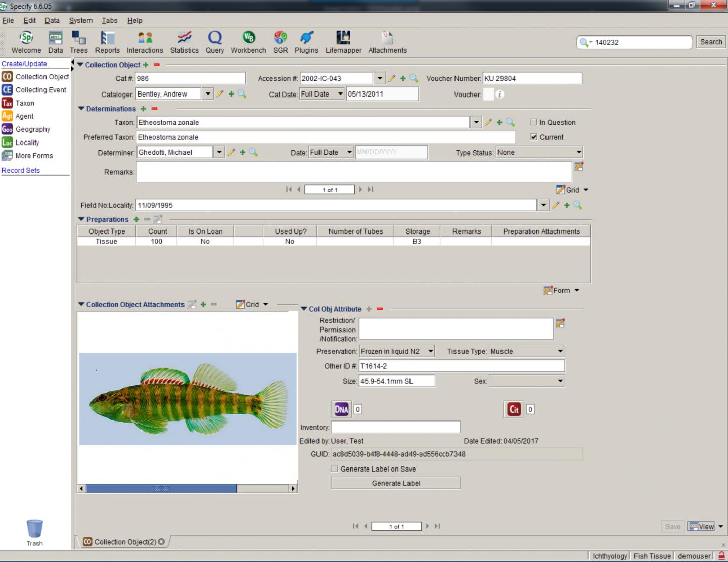
Task: Check the In Question checkbox
Action: [x=533, y=122]
